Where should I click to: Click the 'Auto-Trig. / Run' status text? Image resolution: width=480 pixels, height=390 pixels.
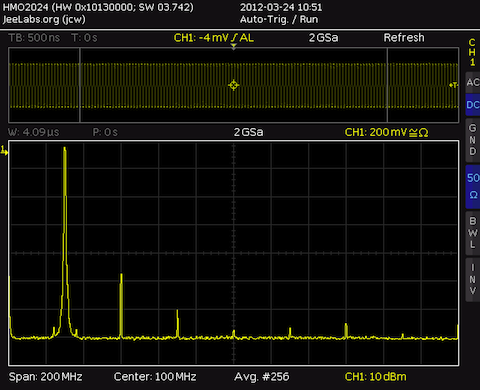pyautogui.click(x=279, y=19)
